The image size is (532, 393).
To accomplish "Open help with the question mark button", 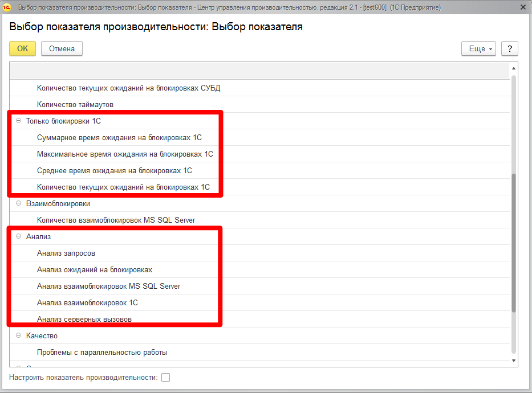I will [509, 48].
